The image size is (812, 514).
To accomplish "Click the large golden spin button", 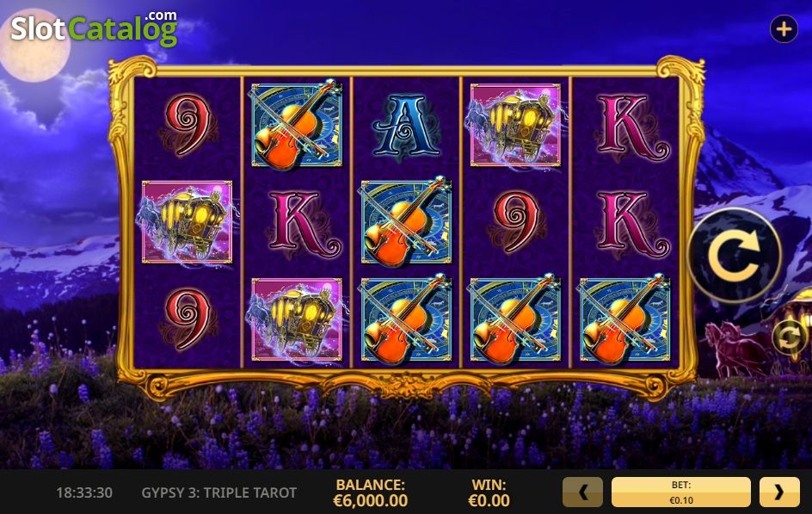I will click(735, 256).
